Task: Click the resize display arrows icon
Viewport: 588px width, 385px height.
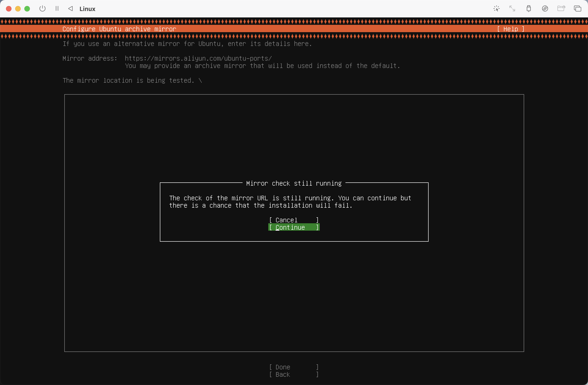Action: click(512, 9)
